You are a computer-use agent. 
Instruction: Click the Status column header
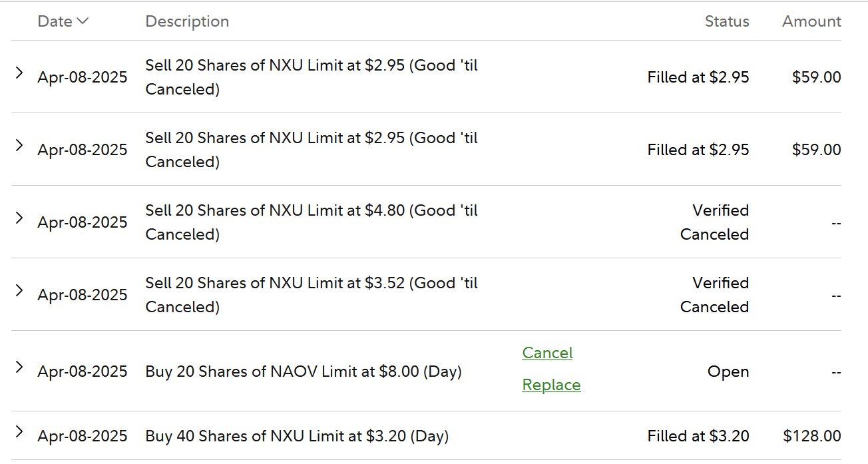pos(727,21)
